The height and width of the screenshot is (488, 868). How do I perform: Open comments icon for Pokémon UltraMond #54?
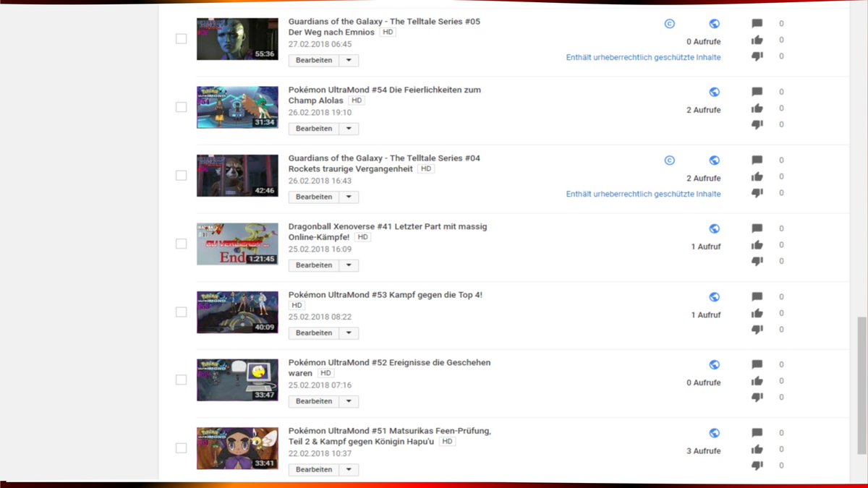(757, 92)
